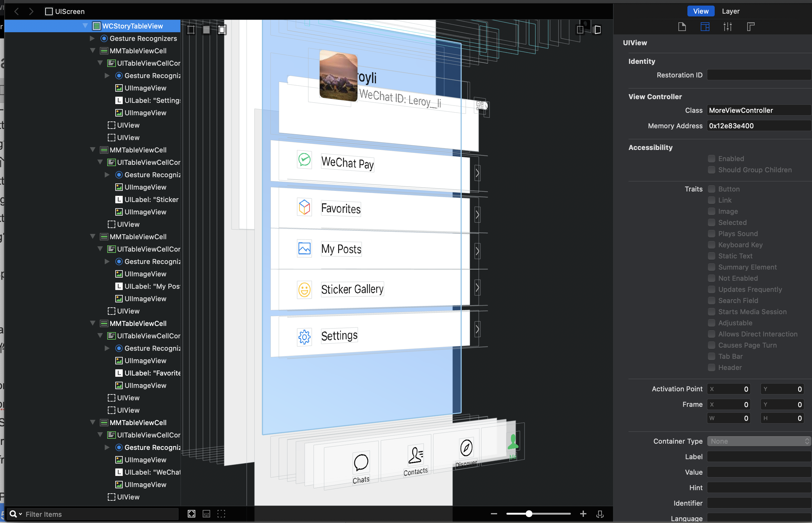Click the Sticker Gallery smiley icon

[x=304, y=290]
